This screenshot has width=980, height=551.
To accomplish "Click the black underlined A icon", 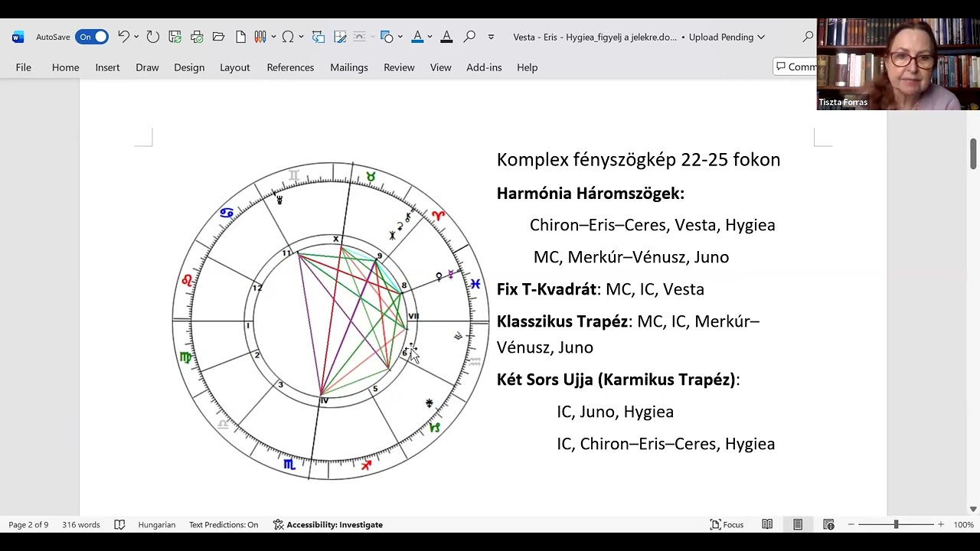I will tap(446, 37).
